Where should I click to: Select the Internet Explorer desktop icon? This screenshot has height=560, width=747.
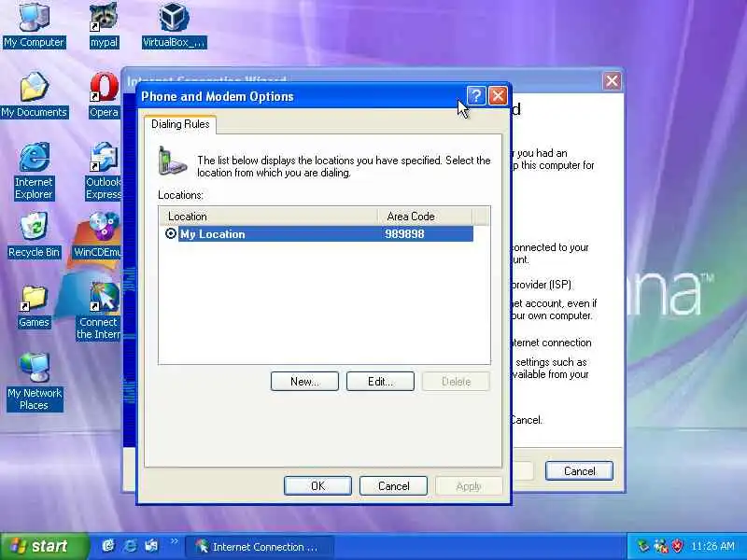coord(34,171)
